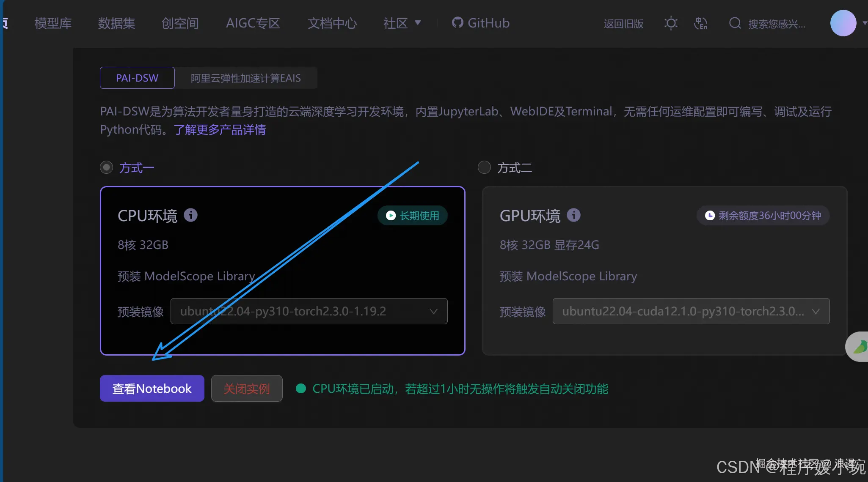Expand the CPU 预装镜像 dropdown
Image resolution: width=868 pixels, height=482 pixels.
[309, 311]
